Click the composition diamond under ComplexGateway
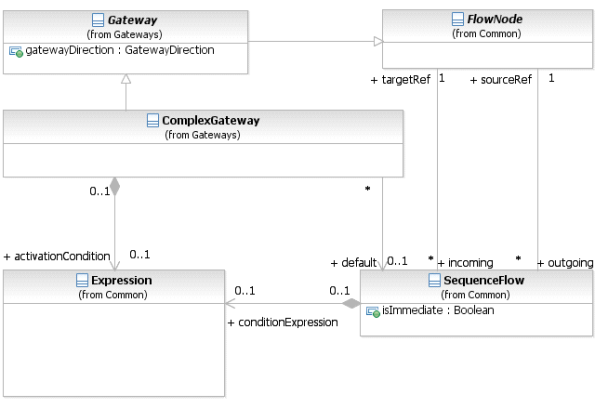Image resolution: width=595 pixels, height=408 pixels. tap(115, 186)
